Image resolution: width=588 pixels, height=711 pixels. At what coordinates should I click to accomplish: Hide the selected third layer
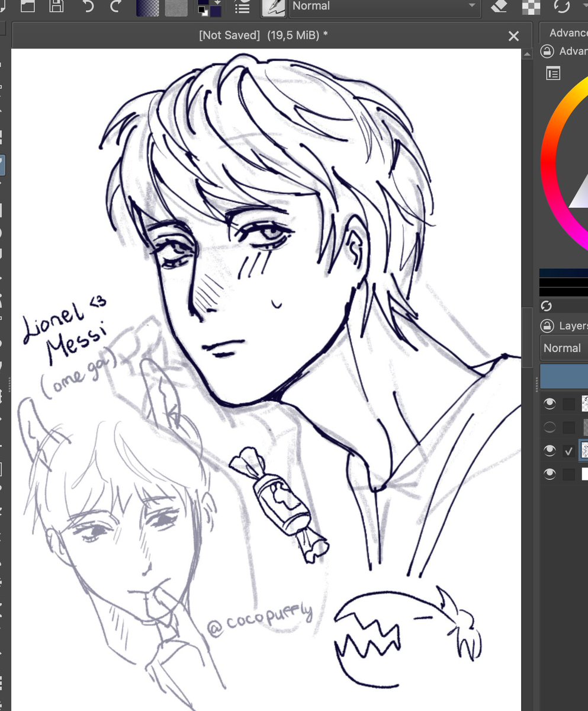550,451
